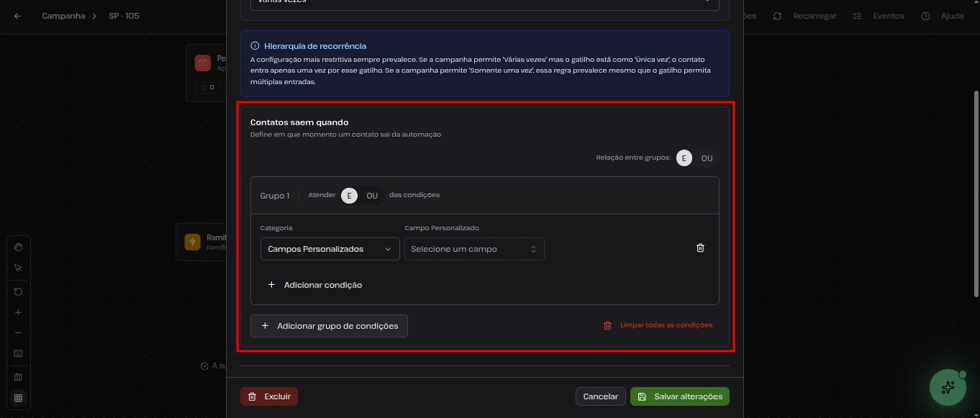Viewport: 980px width, 418px height.
Task: Click Limpar todas as condições
Action: click(658, 325)
